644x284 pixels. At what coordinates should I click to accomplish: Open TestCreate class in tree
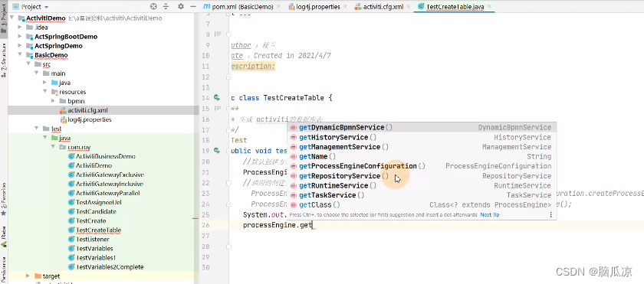click(x=90, y=221)
